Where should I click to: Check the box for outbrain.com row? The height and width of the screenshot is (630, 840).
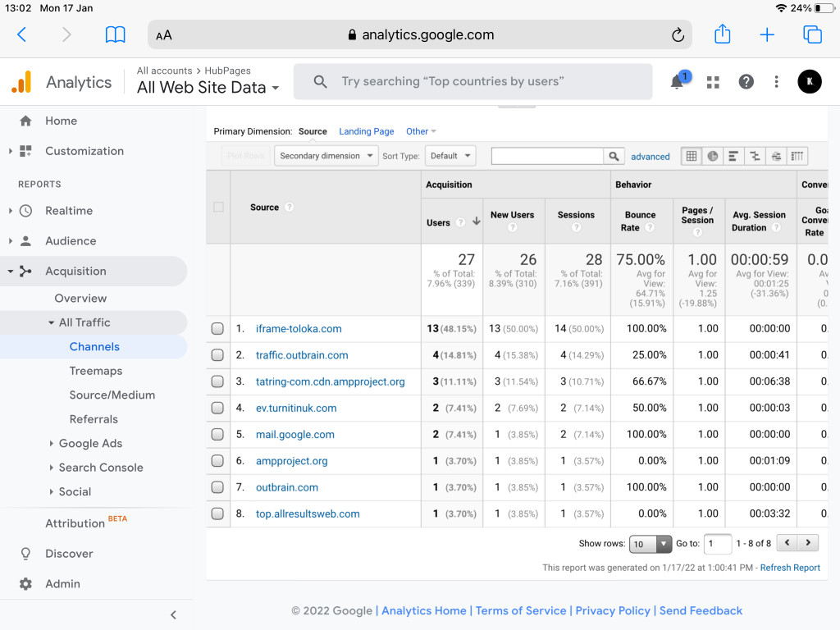point(217,487)
